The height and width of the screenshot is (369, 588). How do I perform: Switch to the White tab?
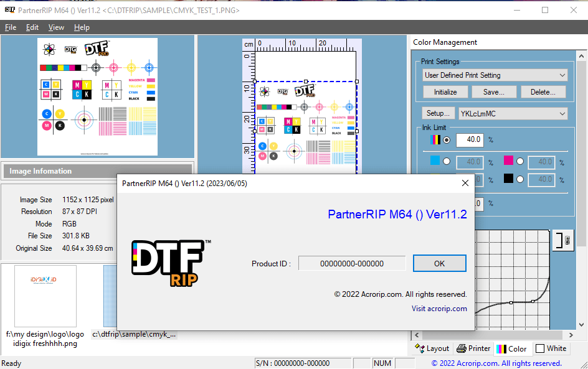click(551, 348)
